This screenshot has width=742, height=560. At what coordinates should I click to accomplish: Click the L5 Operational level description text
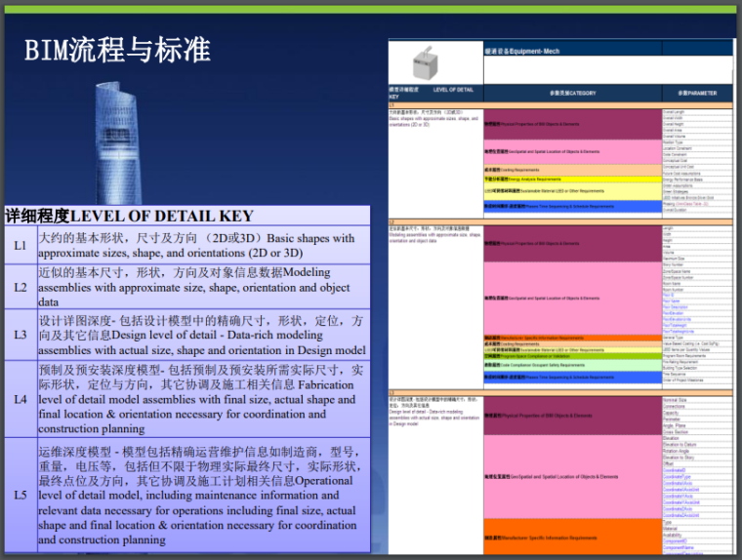click(x=202, y=495)
